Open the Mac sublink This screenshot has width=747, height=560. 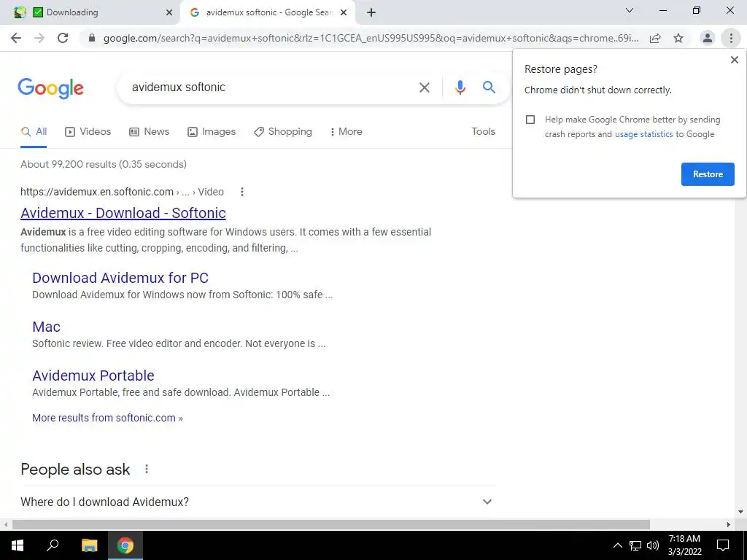(46, 327)
